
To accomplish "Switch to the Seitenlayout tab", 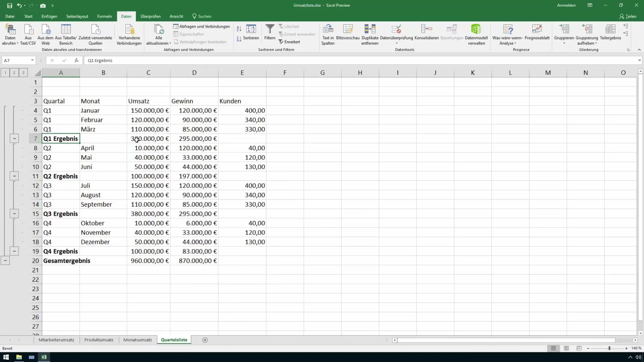I will click(x=77, y=16).
